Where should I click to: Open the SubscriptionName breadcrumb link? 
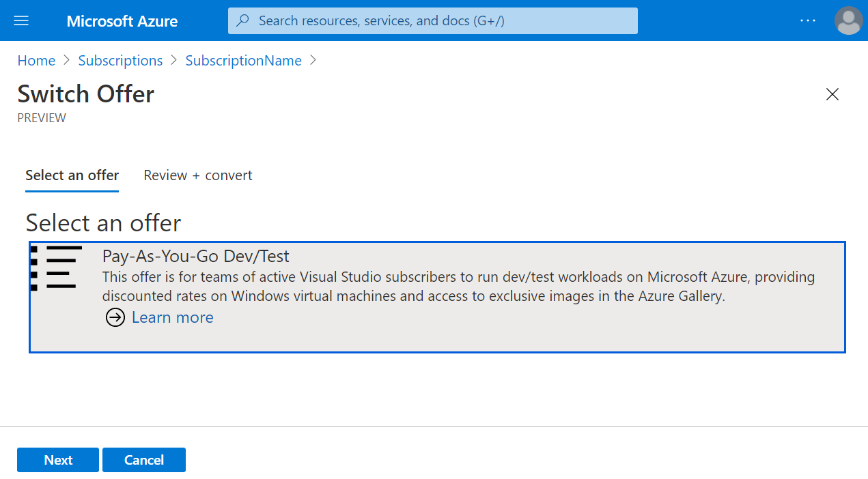(243, 61)
